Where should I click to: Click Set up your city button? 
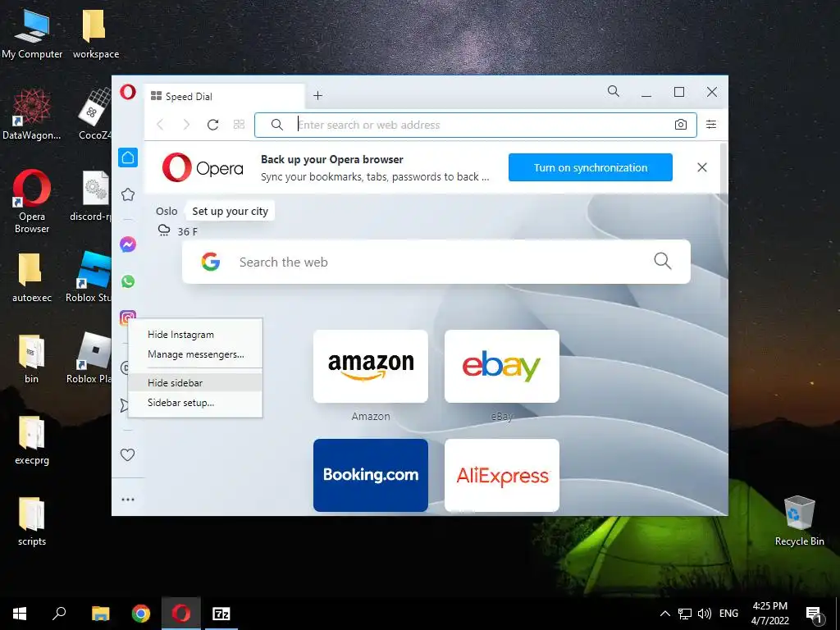coord(230,211)
